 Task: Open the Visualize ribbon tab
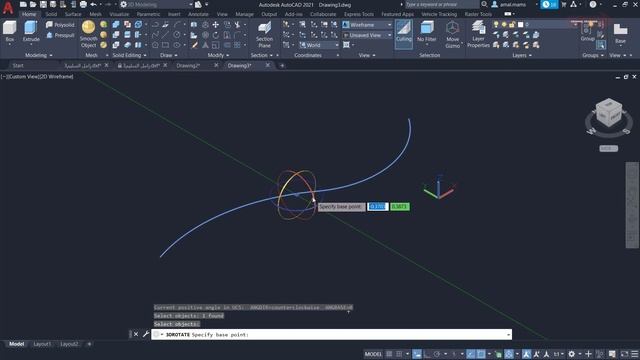119,14
